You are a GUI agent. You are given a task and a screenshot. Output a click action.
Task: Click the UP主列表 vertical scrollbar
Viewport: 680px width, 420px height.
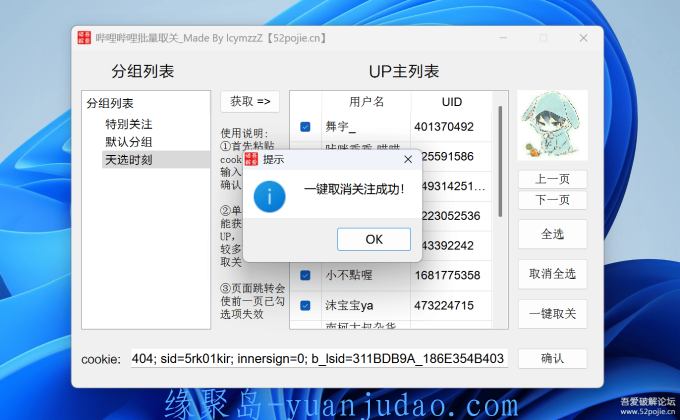coord(500,161)
